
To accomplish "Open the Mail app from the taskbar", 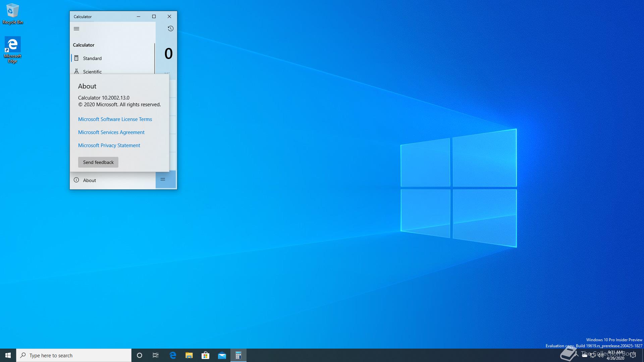I will pos(222,355).
